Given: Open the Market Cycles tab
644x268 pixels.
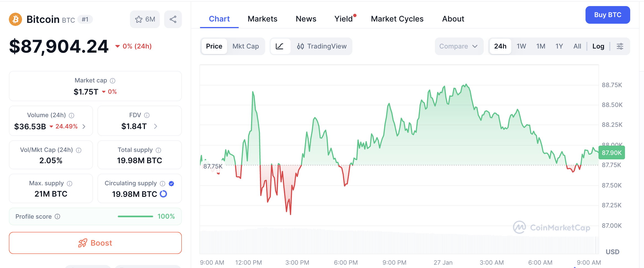Looking at the screenshot, I should pos(397,19).
